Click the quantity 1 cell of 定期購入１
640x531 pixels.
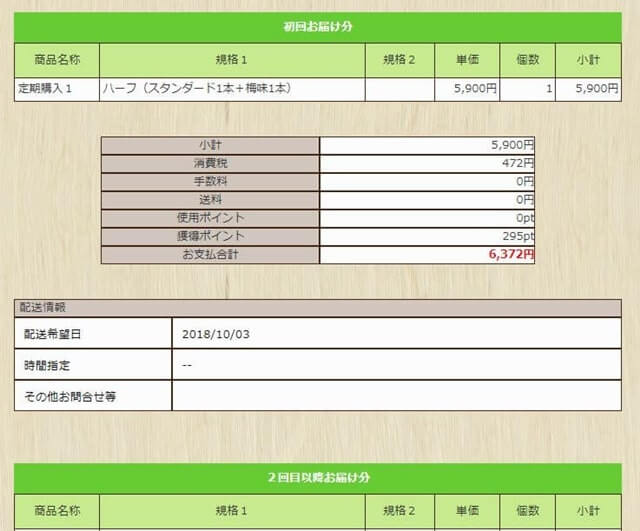click(527, 89)
